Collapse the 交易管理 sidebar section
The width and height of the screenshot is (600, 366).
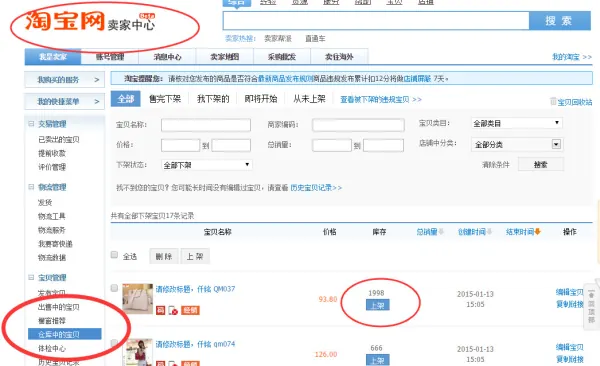(31, 124)
